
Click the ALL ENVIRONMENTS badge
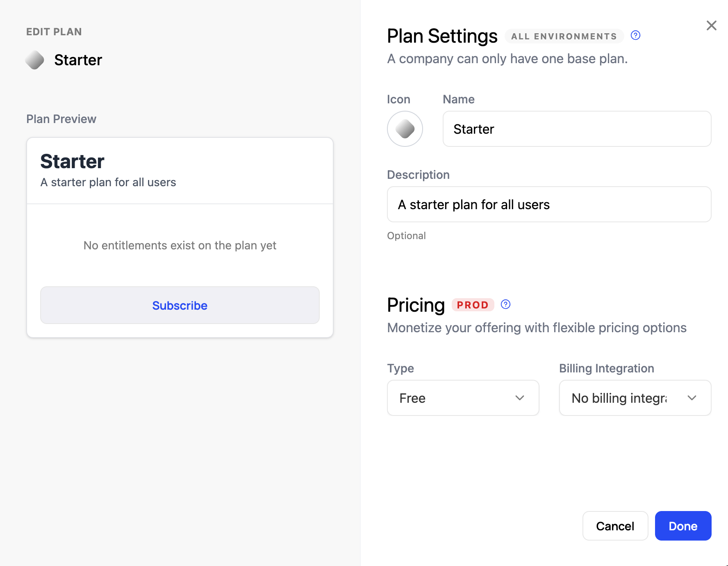tap(564, 36)
